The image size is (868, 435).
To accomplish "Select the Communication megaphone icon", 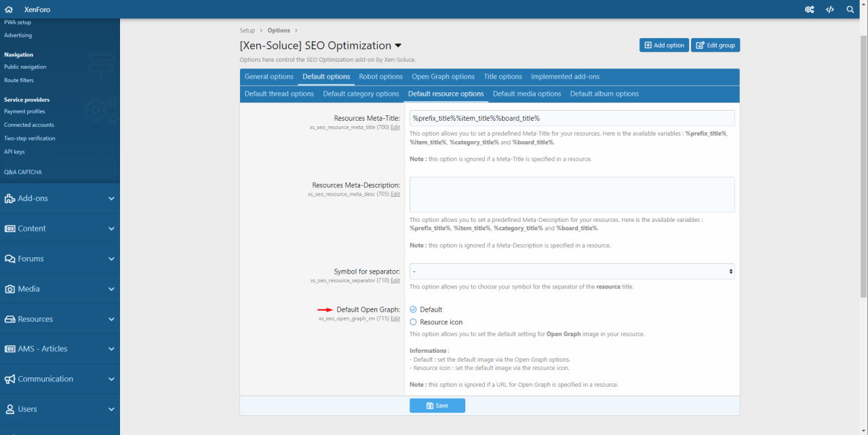I will 9,379.
